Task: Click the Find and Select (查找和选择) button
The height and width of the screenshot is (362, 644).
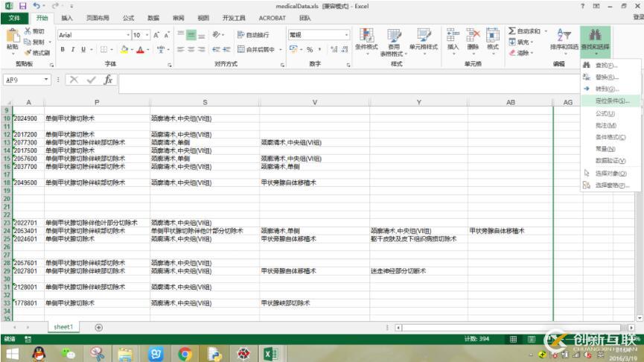Action: [595, 40]
